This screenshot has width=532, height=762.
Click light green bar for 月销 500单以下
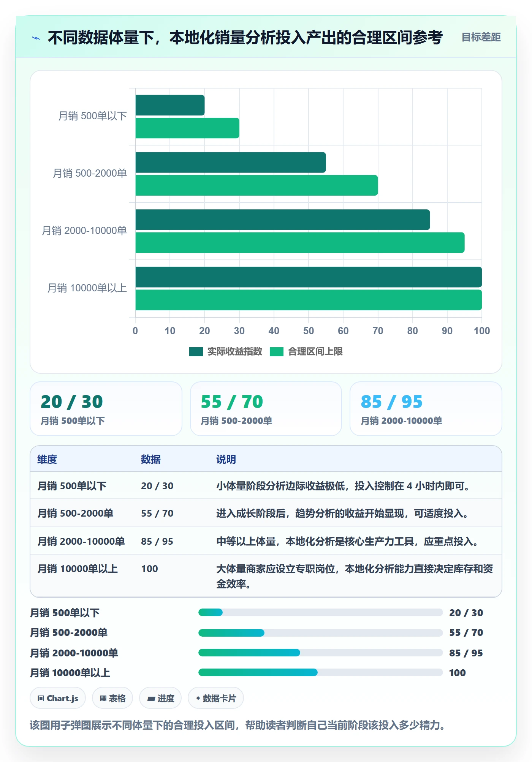click(x=187, y=128)
